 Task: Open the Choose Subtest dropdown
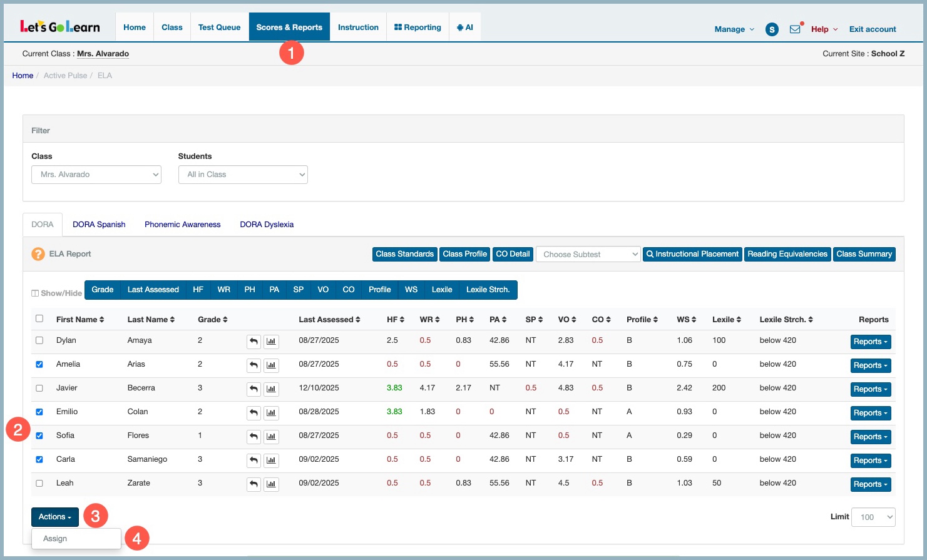tap(588, 254)
